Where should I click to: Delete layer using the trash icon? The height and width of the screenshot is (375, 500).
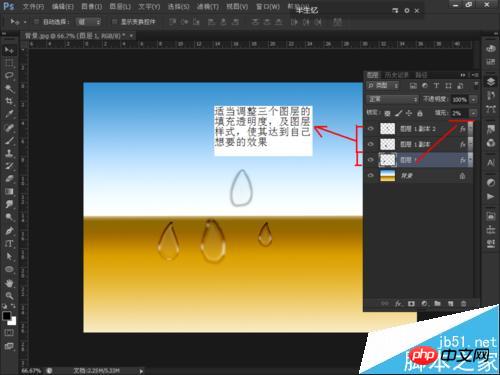(x=463, y=303)
